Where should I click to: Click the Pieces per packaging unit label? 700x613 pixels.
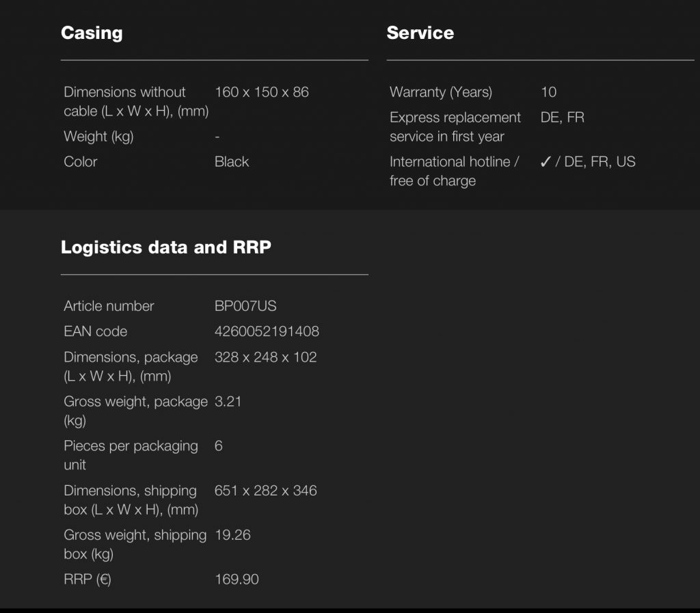[x=131, y=455]
